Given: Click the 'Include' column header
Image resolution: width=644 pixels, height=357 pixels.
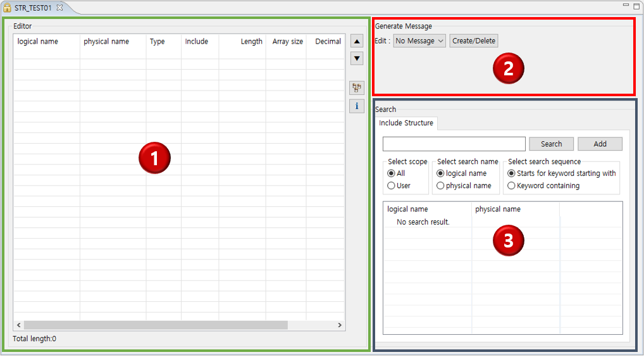Looking at the screenshot, I should (200, 42).
